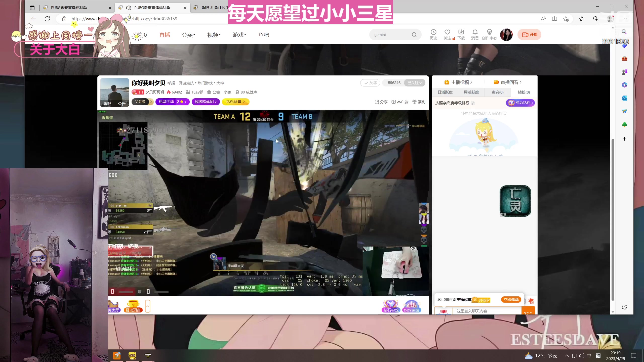Open 创作中心 creator center icon
The height and width of the screenshot is (362, 644).
point(489,34)
